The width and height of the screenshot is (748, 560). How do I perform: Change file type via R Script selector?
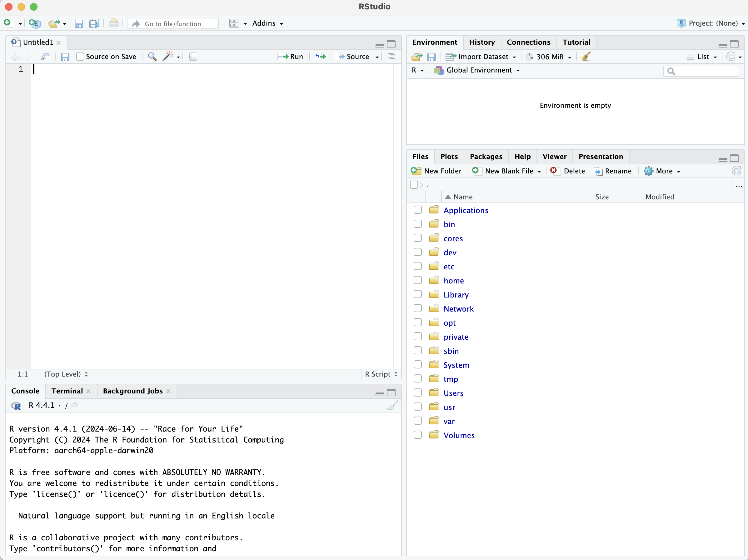click(x=381, y=374)
